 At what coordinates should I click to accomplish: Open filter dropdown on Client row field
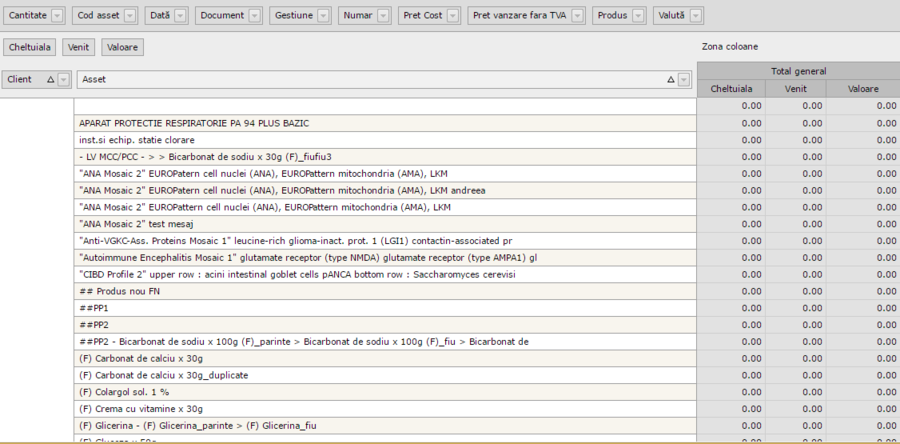tap(64, 79)
